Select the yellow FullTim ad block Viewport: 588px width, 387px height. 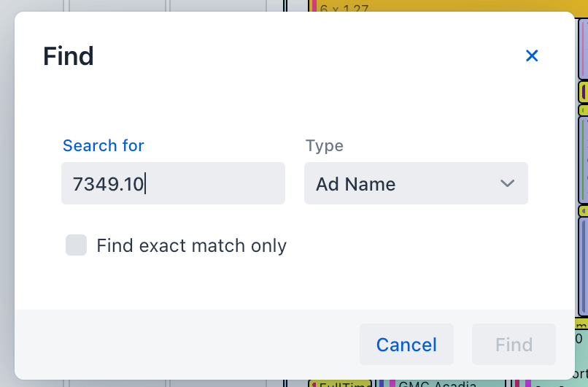click(341, 383)
